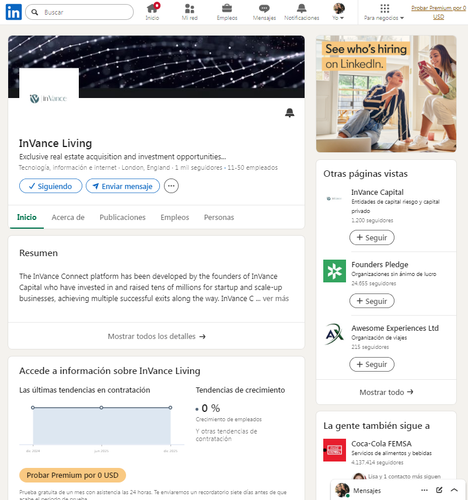
Task: Open the LinkedIn home logo
Action: [14, 12]
